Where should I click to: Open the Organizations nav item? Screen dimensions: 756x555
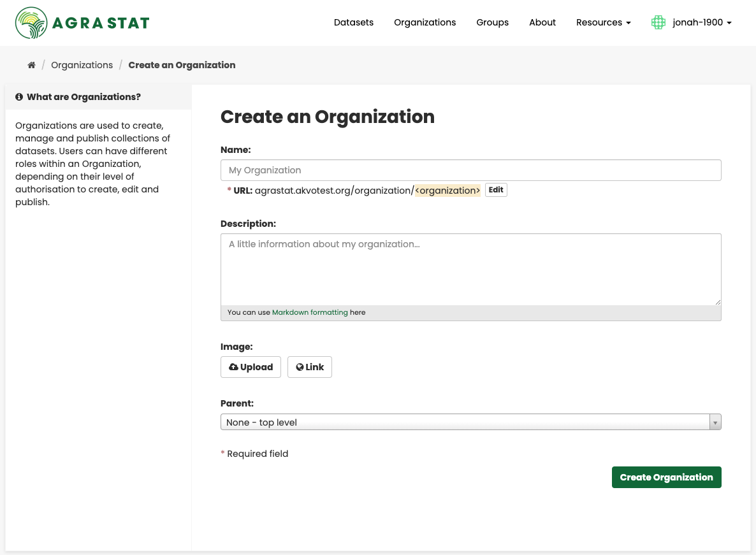point(425,22)
